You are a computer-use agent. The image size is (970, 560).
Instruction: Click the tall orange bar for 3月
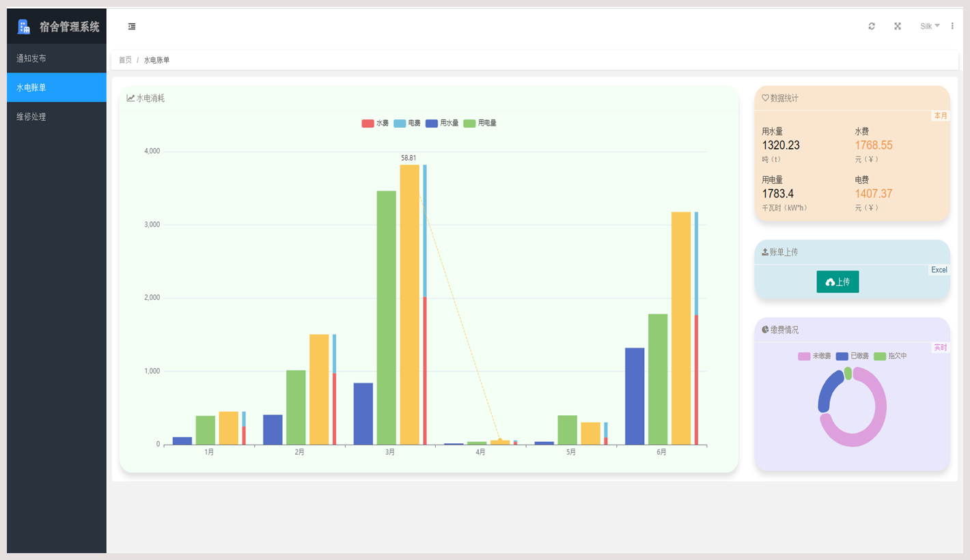pyautogui.click(x=409, y=305)
